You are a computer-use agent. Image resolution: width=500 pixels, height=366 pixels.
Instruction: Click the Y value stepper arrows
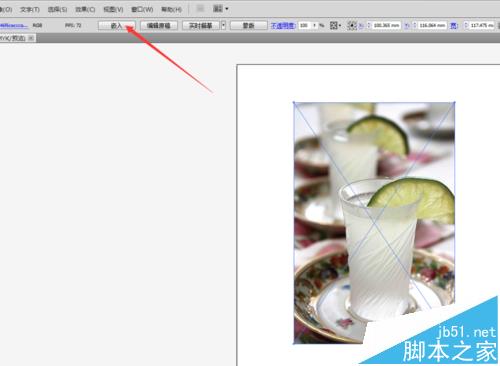(x=415, y=25)
